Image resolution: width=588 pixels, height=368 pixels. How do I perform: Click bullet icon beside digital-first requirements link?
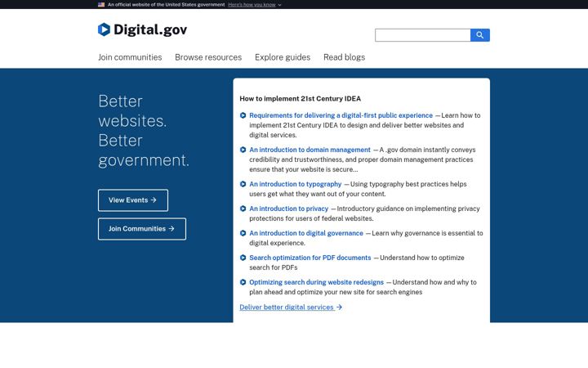pyautogui.click(x=243, y=115)
